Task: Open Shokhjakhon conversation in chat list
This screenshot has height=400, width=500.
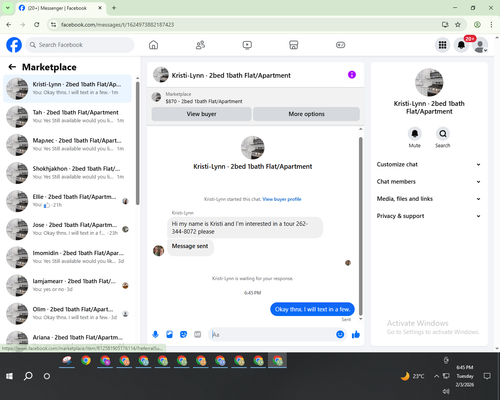Action: coord(67,173)
